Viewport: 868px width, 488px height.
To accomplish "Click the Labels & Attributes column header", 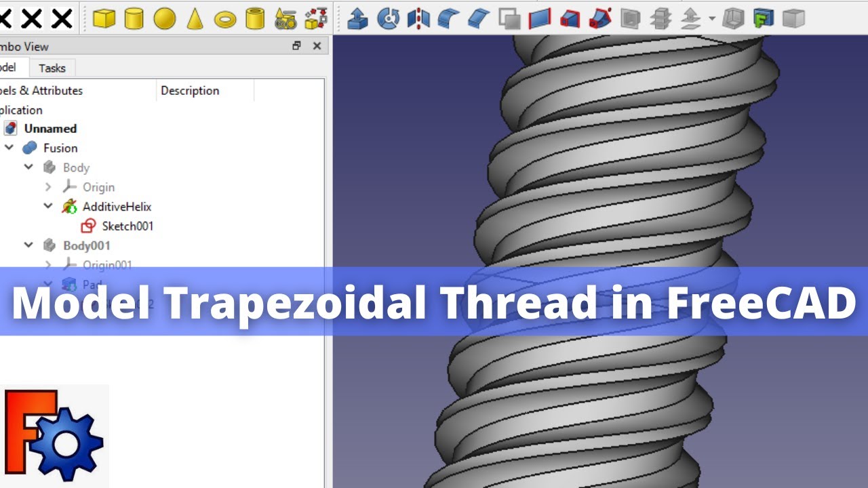I will 41,90.
